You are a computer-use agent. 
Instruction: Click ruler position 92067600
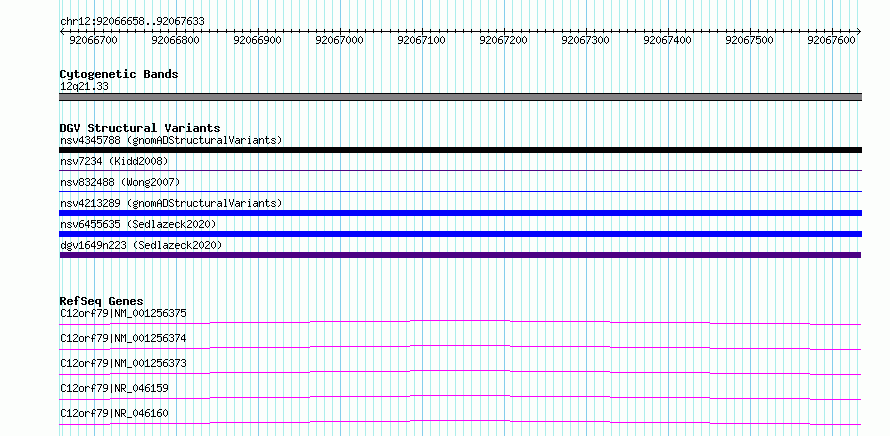tap(832, 40)
